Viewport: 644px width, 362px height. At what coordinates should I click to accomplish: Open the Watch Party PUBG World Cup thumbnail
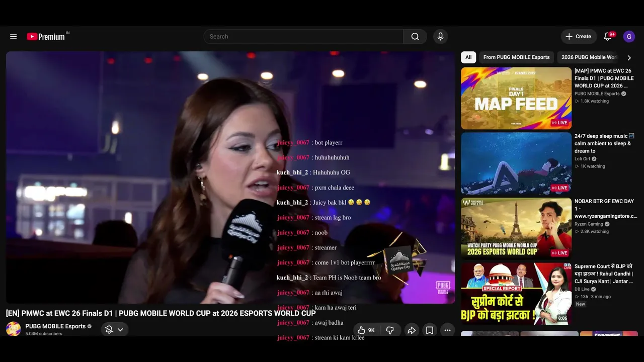click(516, 228)
